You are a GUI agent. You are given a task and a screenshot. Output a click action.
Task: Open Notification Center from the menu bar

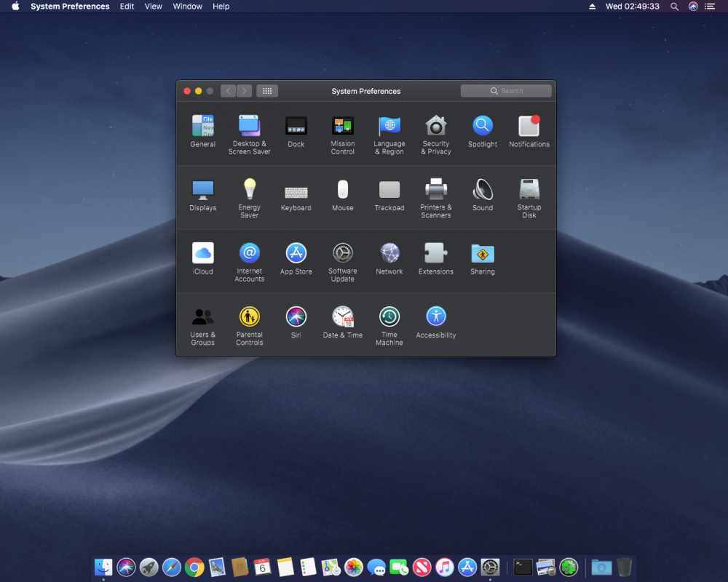710,7
